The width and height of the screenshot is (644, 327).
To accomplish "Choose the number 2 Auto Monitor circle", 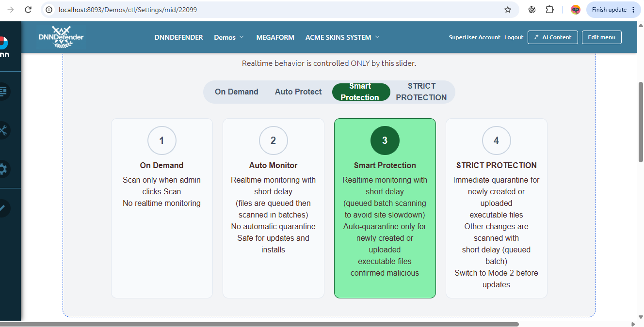I will (x=274, y=140).
